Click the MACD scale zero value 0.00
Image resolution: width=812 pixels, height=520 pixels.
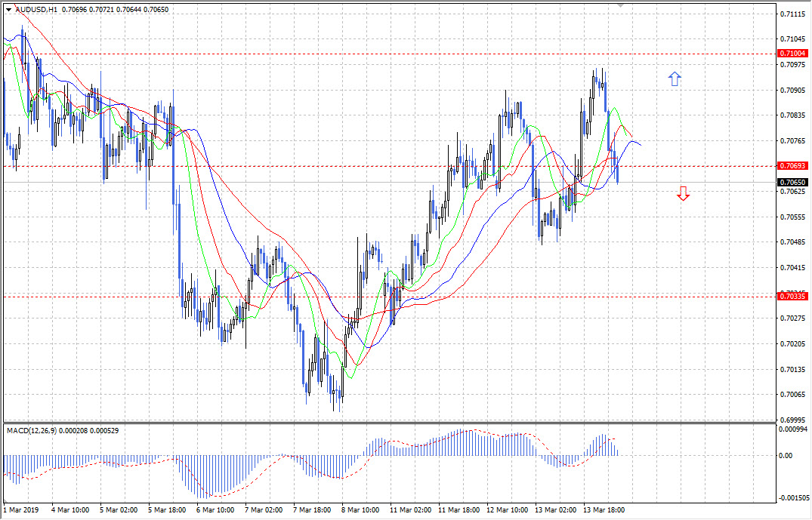786,455
